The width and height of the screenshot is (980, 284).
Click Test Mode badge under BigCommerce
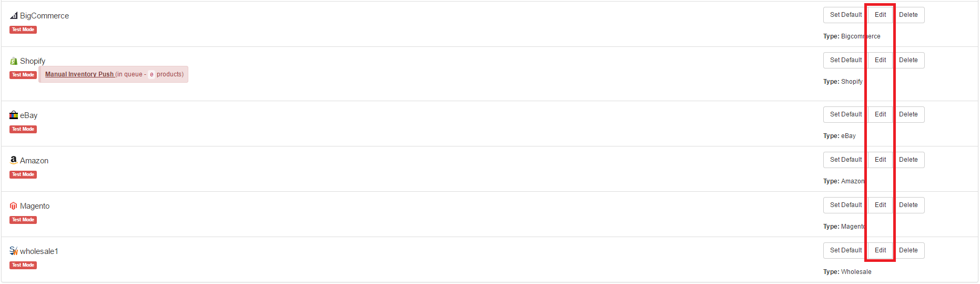click(23, 30)
